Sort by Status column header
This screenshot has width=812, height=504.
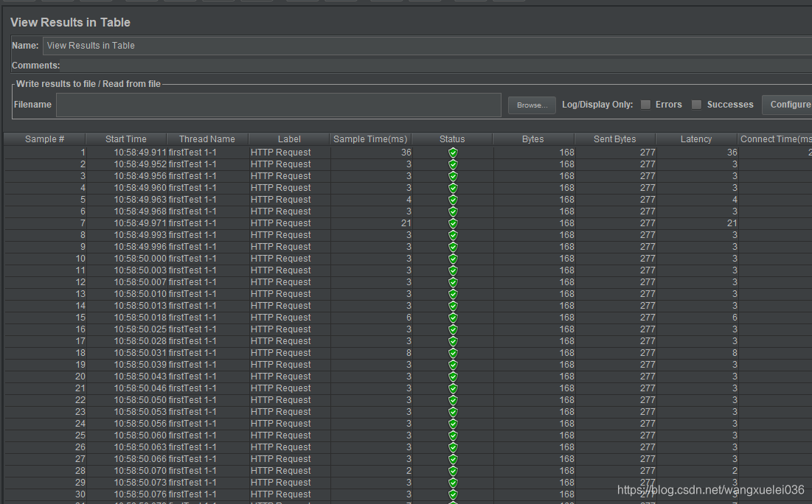[x=452, y=139]
